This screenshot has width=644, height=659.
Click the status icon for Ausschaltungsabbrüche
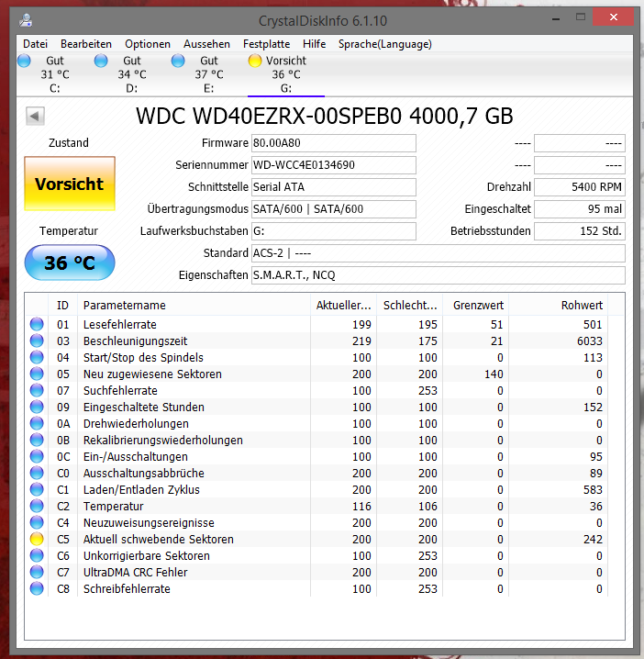37,473
